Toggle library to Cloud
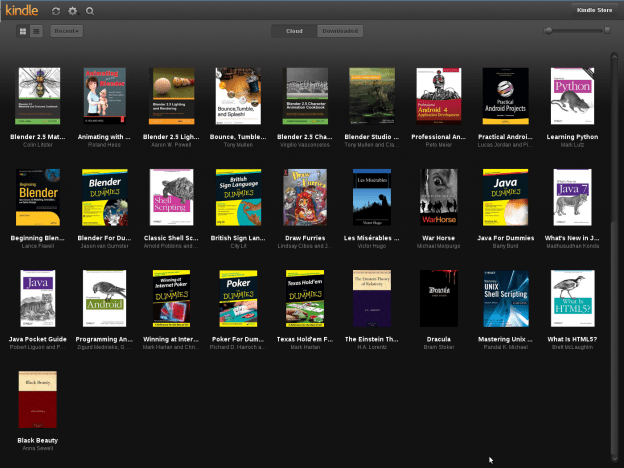 tap(294, 31)
